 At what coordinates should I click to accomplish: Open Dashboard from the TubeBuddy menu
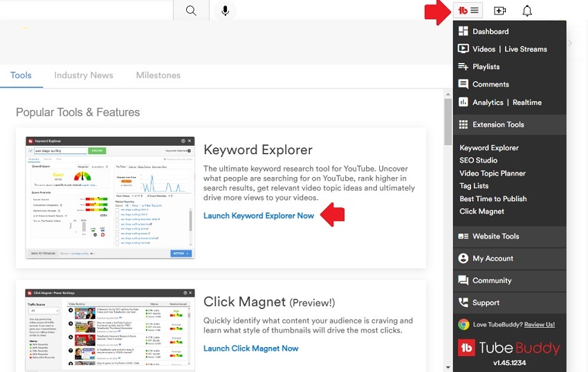click(490, 32)
